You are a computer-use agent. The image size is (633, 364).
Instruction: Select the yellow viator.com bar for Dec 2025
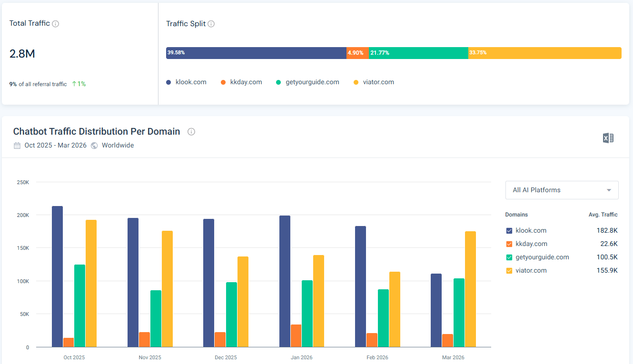click(243, 302)
